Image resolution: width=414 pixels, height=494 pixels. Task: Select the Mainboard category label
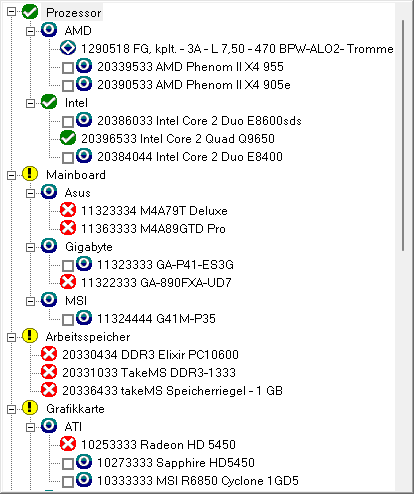click(x=76, y=175)
